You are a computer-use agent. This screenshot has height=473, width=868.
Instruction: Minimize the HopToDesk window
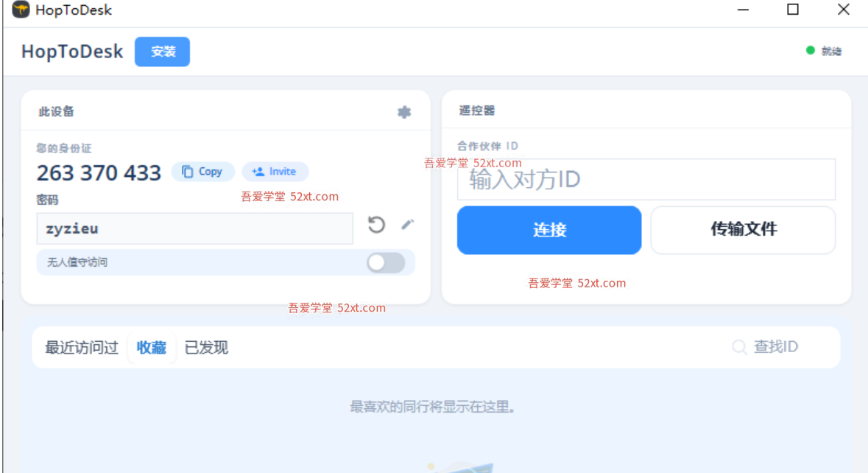pos(743,10)
